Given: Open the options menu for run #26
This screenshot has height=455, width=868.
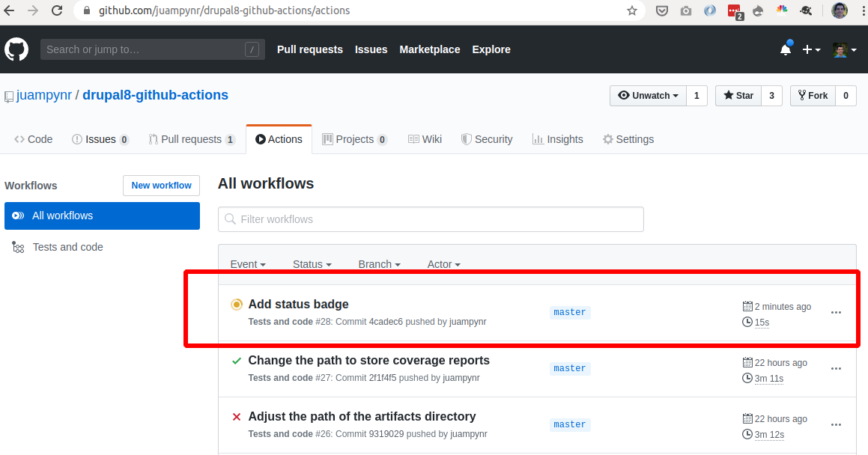Looking at the screenshot, I should pyautogui.click(x=836, y=424).
